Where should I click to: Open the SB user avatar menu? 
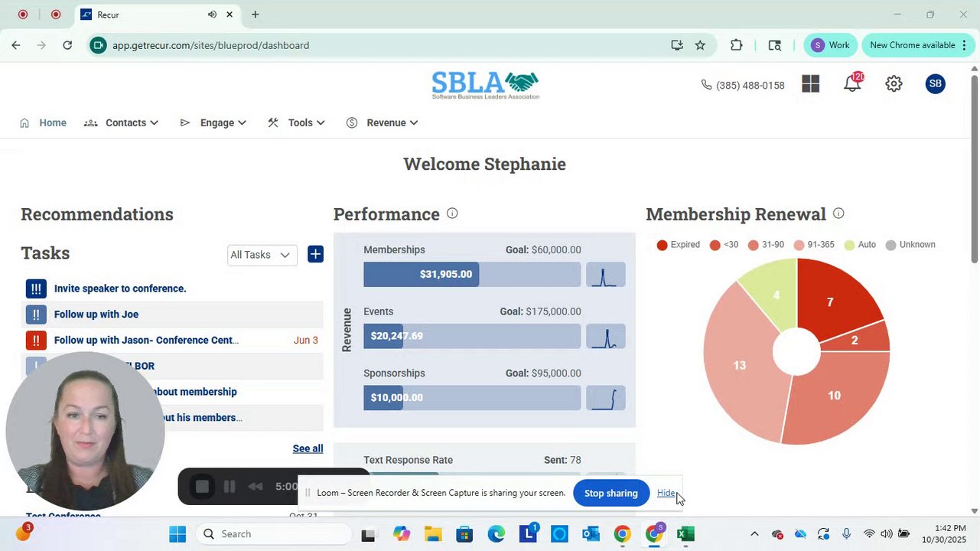[x=935, y=84]
